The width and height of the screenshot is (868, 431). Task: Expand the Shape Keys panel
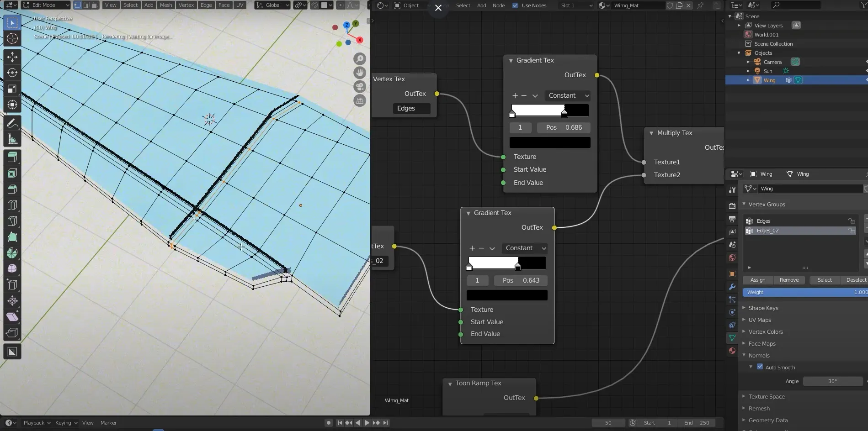(763, 308)
